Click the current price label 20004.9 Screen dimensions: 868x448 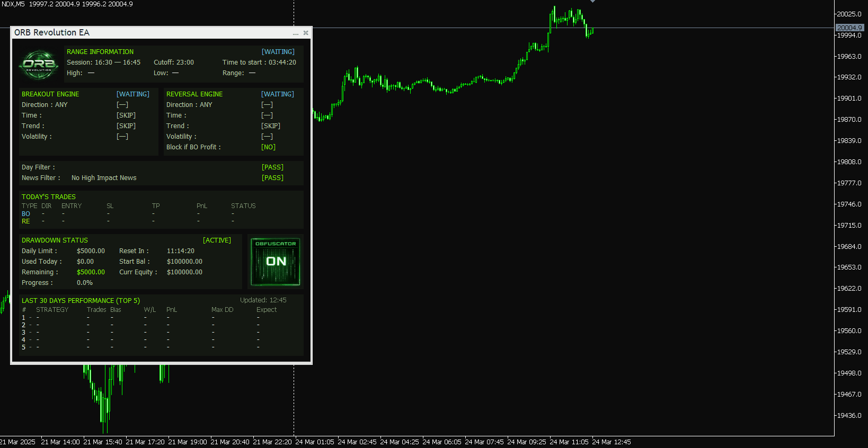pos(850,28)
